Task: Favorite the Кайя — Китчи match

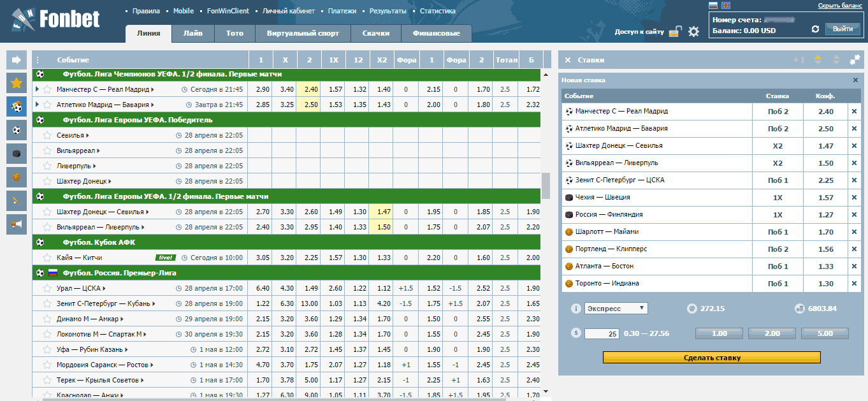Action: pos(47,258)
